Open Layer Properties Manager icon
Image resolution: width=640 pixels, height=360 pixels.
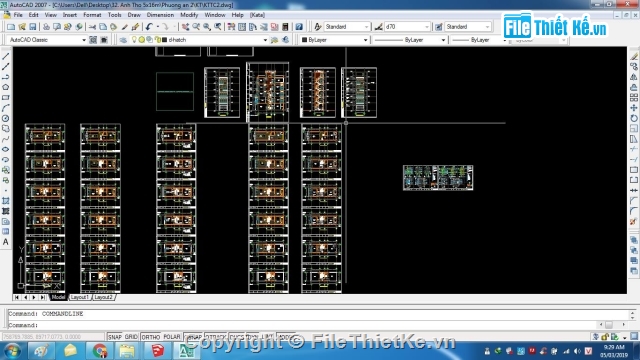pos(123,40)
